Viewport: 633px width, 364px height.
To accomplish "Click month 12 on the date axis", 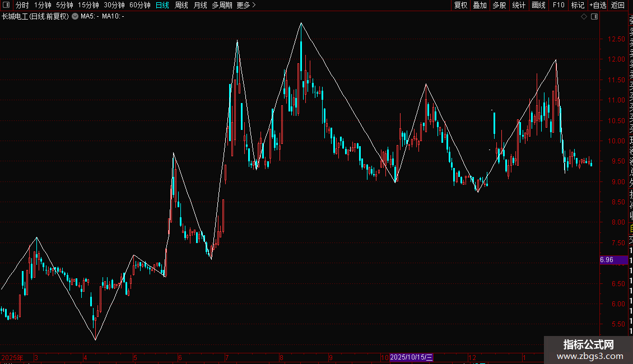I will 472,357.
